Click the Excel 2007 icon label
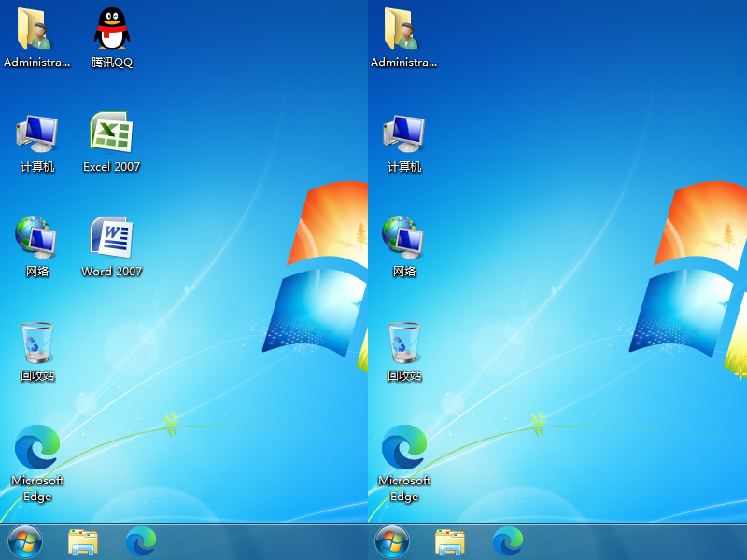747x560 pixels. point(110,166)
